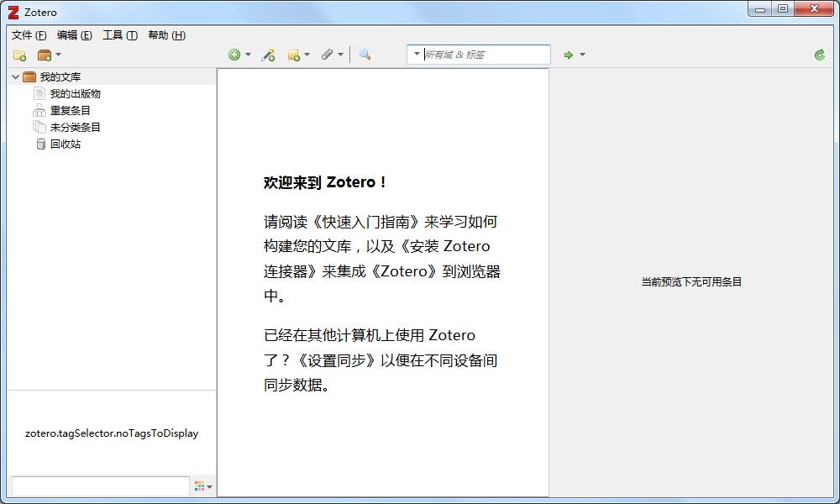This screenshot has height=504, width=840.
Task: Select 回收站 in the sidebar
Action: click(66, 144)
